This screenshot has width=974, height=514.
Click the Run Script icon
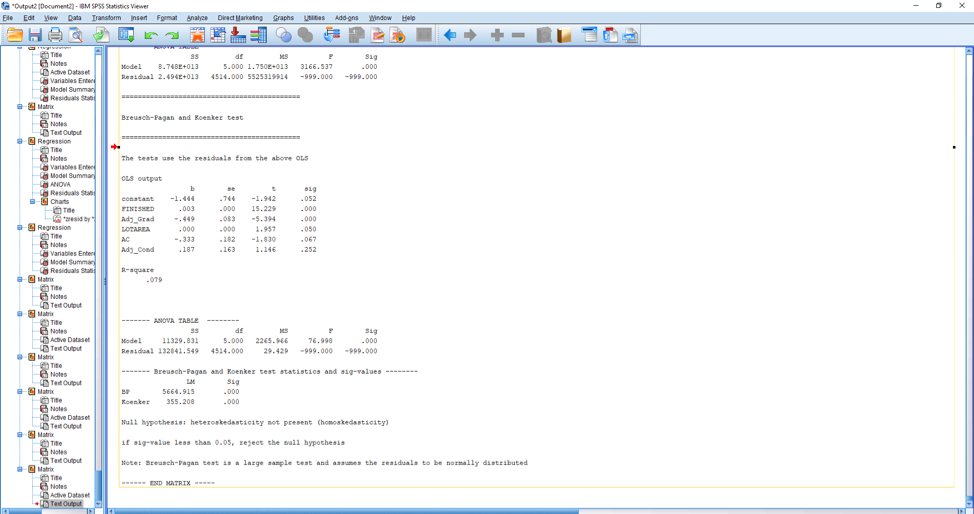tap(398, 35)
